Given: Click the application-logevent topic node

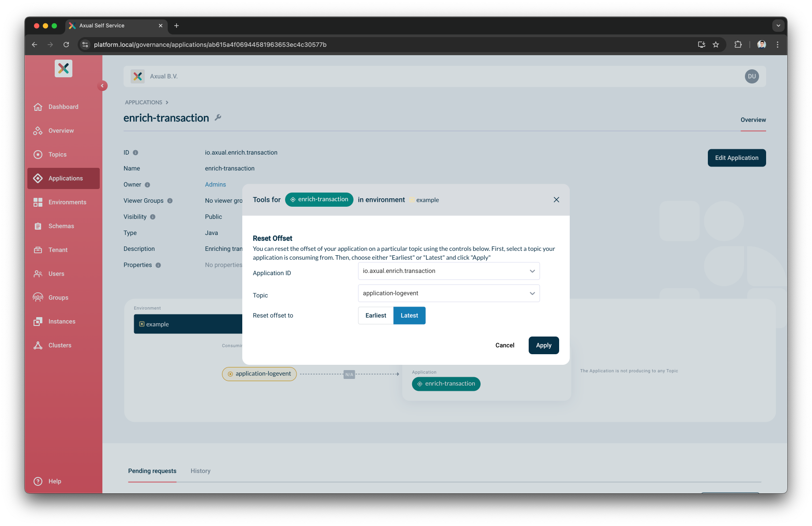Looking at the screenshot, I should point(259,374).
